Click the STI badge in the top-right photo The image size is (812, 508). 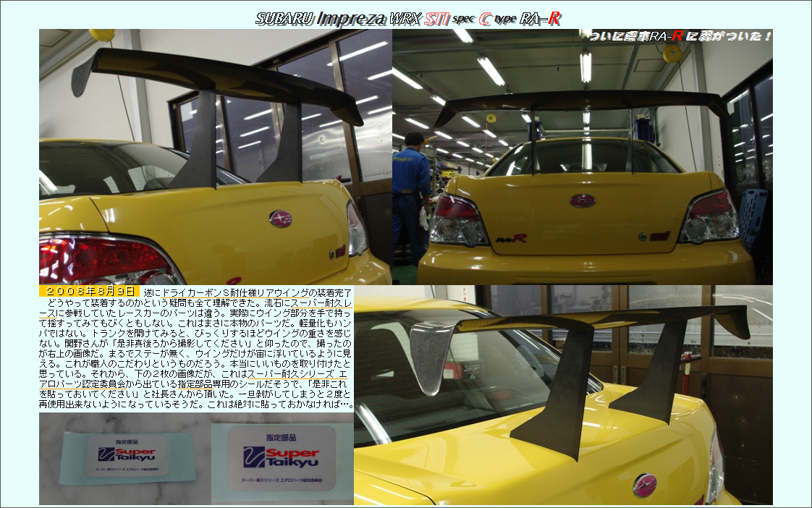[x=659, y=236]
